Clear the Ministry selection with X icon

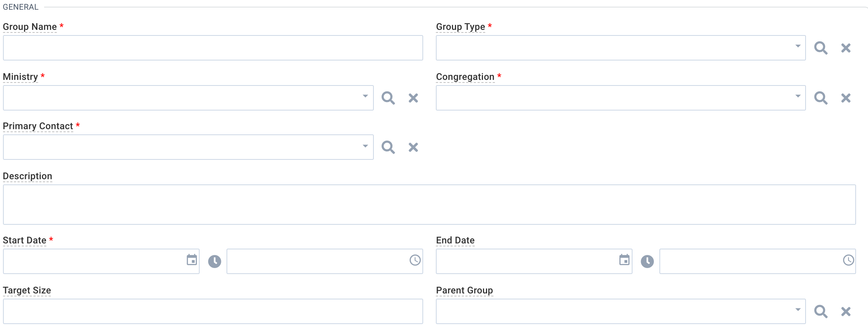[x=413, y=98]
